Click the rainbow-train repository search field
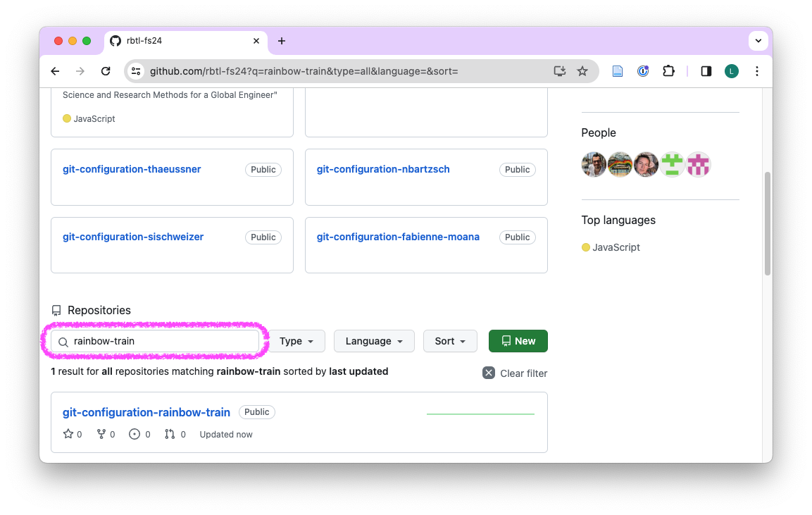The image size is (812, 515). point(162,341)
